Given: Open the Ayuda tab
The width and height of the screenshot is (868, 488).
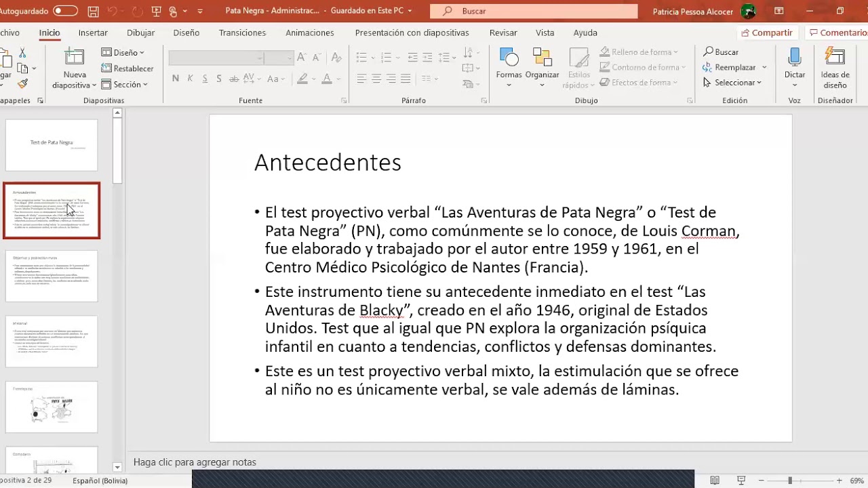Looking at the screenshot, I should click(585, 33).
